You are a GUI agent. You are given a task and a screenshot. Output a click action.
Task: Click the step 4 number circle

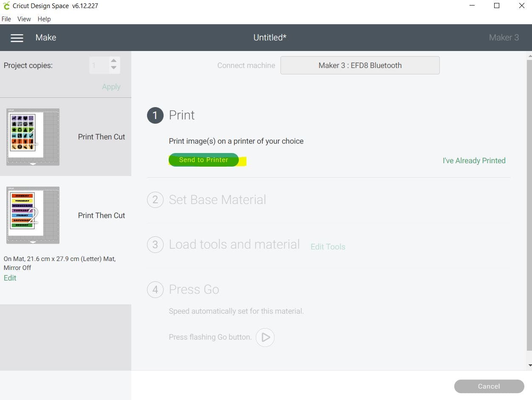(x=155, y=290)
